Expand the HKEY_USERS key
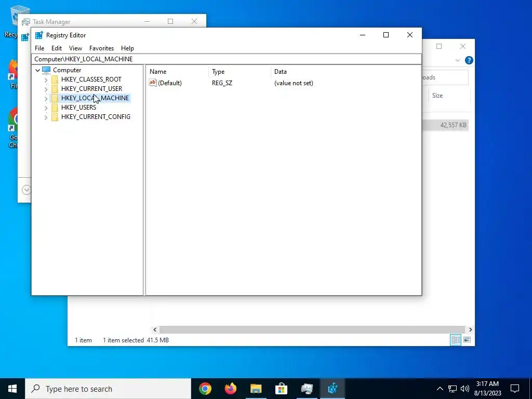 [x=46, y=108]
